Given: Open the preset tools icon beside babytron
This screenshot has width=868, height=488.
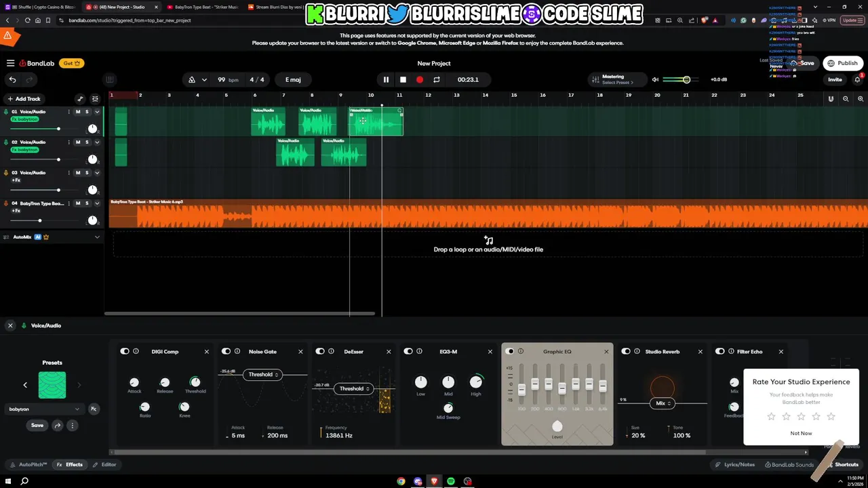Looking at the screenshot, I should 94,409.
